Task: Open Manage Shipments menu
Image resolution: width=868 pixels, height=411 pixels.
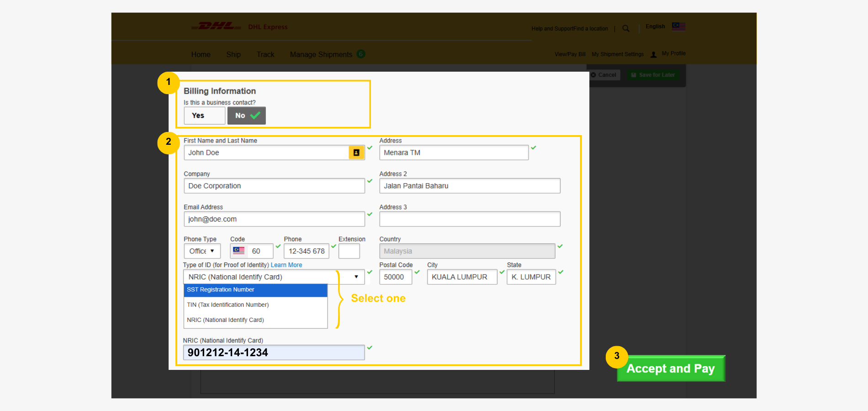Action: coord(321,54)
